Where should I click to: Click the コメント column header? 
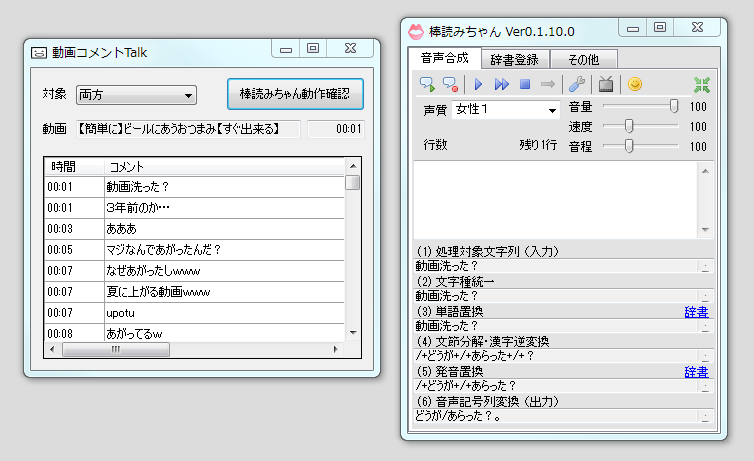point(225,167)
